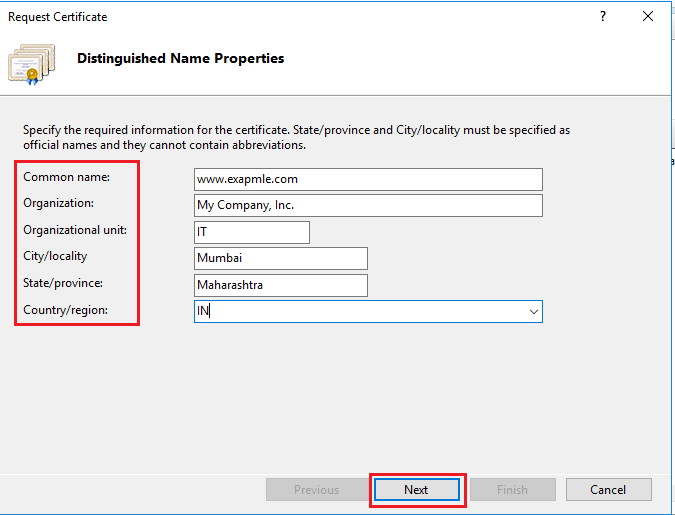Click the State/province label

click(x=63, y=283)
